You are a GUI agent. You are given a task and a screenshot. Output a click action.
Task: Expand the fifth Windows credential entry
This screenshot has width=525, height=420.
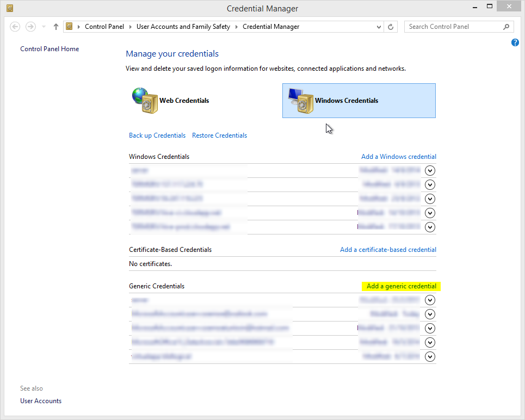tap(430, 227)
